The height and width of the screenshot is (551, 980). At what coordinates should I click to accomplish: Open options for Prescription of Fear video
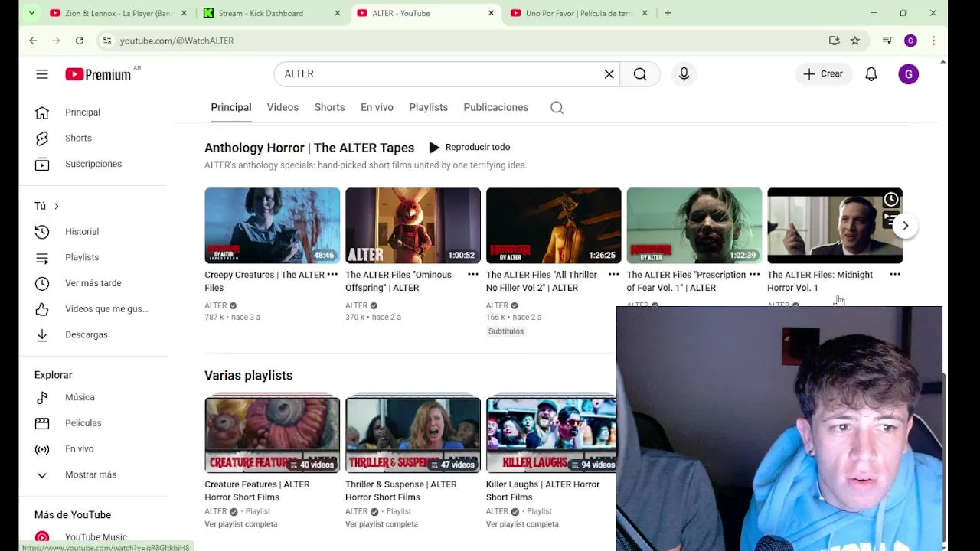pos(754,275)
